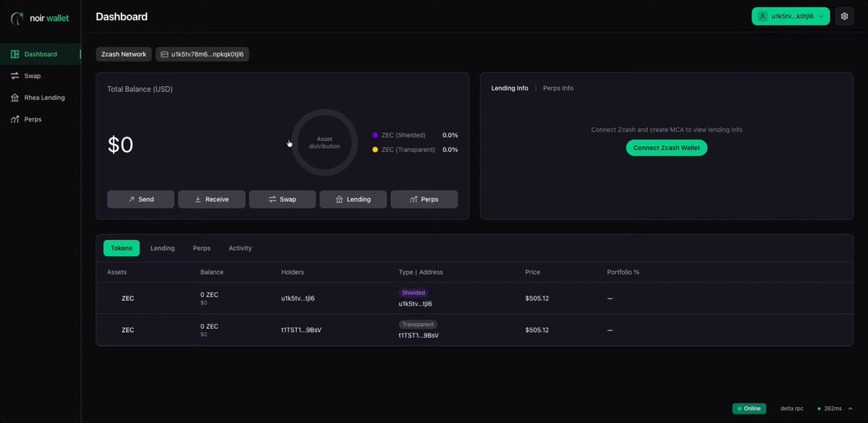Switch to the Tokens tab

click(122, 248)
